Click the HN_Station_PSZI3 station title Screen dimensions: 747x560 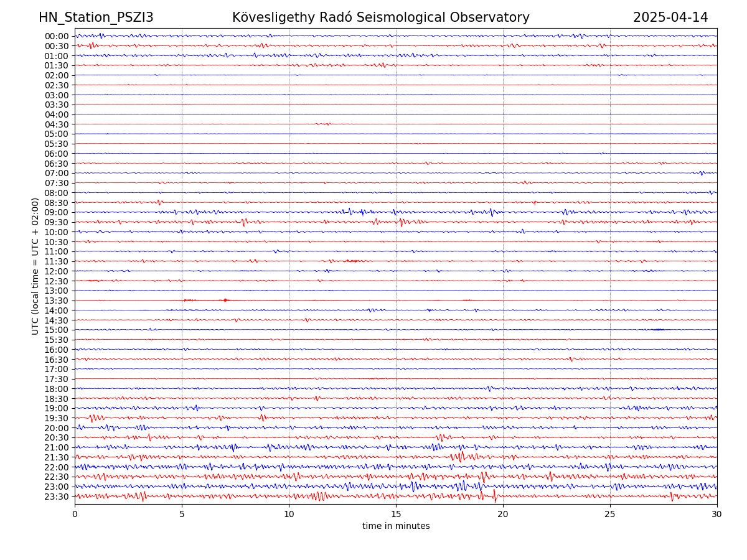coord(96,18)
